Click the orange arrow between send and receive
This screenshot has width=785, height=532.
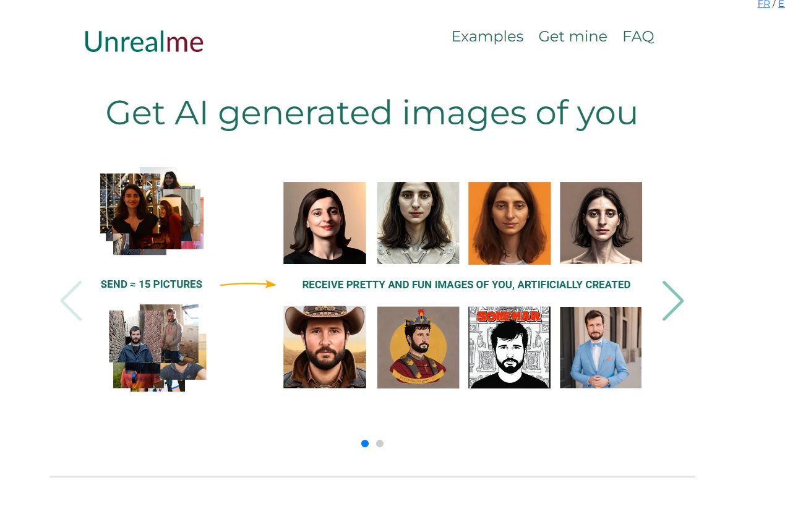247,284
